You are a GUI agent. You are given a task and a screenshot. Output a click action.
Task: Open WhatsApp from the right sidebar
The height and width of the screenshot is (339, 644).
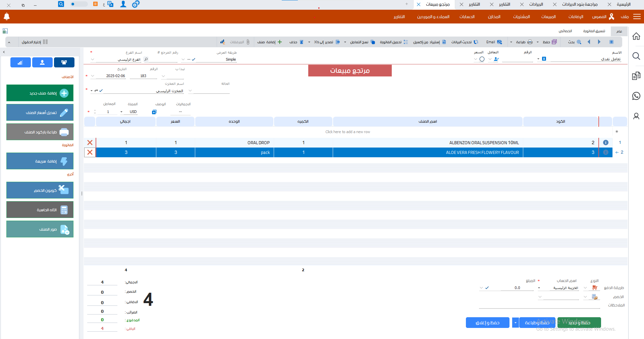pyautogui.click(x=636, y=96)
